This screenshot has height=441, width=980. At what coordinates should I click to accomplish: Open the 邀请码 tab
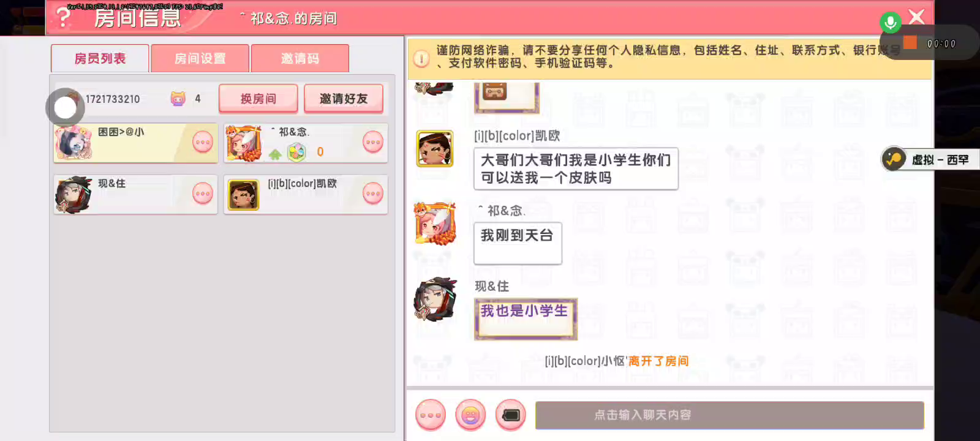300,59
